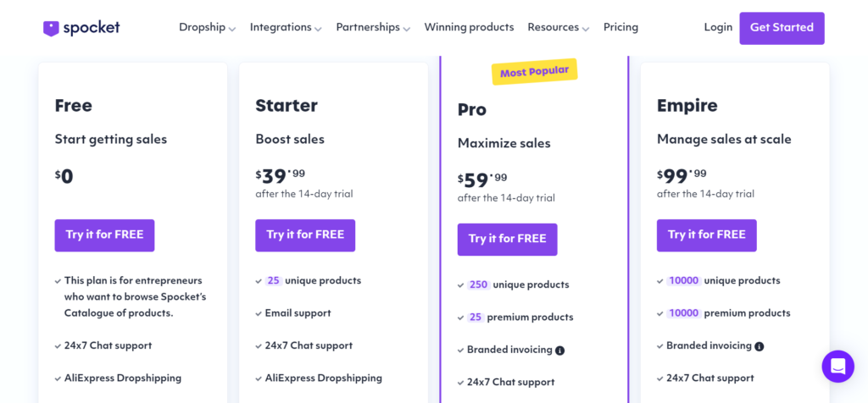
Task: Open the Partnerships dropdown menu
Action: 373,27
